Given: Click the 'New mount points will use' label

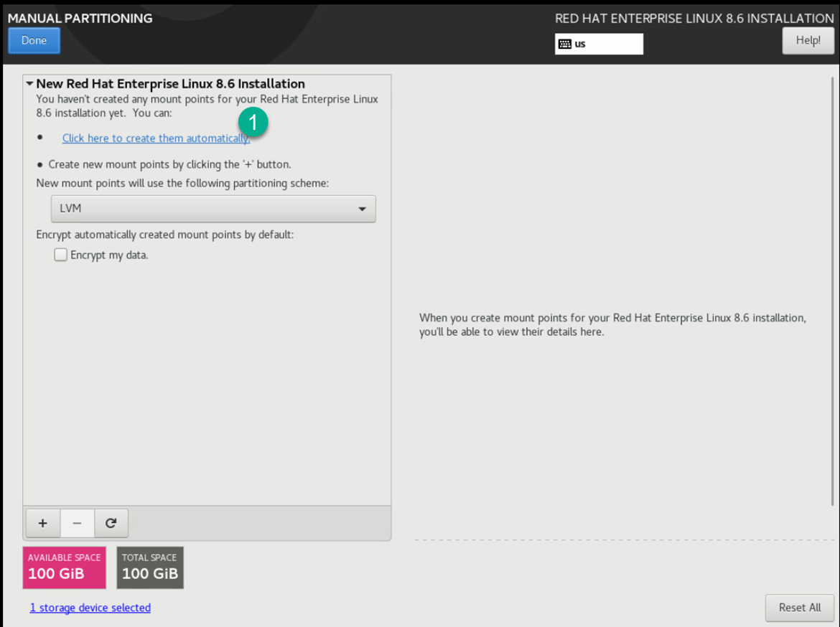Looking at the screenshot, I should point(182,183).
